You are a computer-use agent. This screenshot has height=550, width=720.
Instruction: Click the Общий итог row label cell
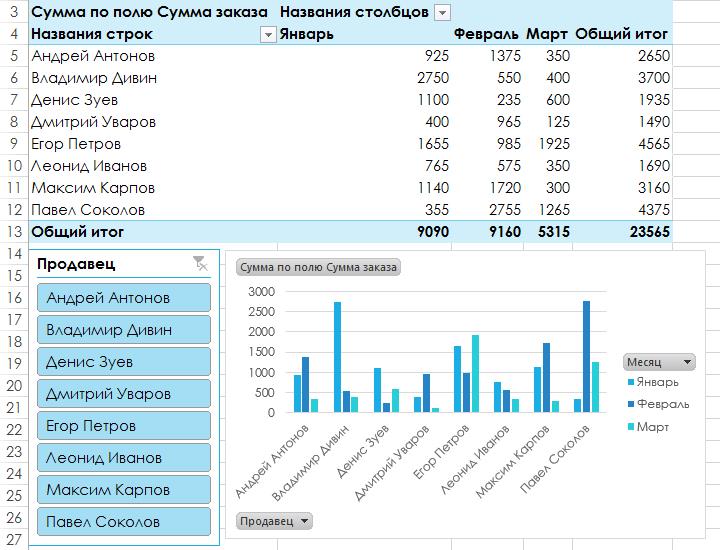(153, 232)
